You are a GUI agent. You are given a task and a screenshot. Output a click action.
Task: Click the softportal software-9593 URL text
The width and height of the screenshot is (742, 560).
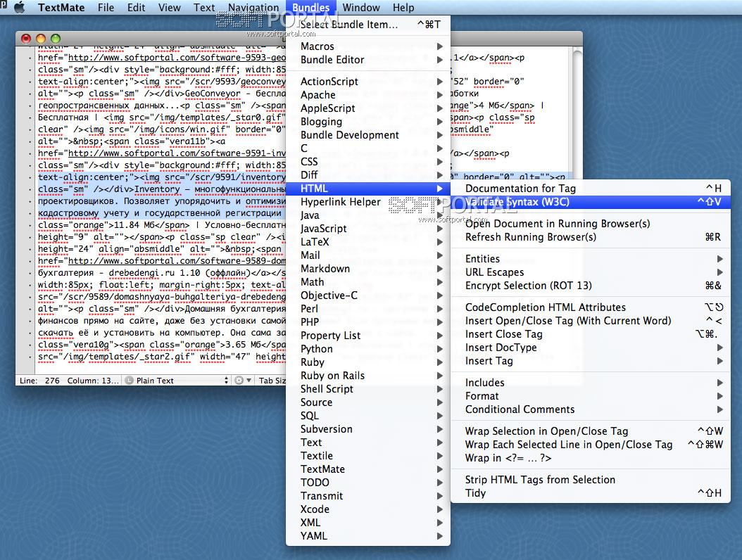[x=177, y=58]
